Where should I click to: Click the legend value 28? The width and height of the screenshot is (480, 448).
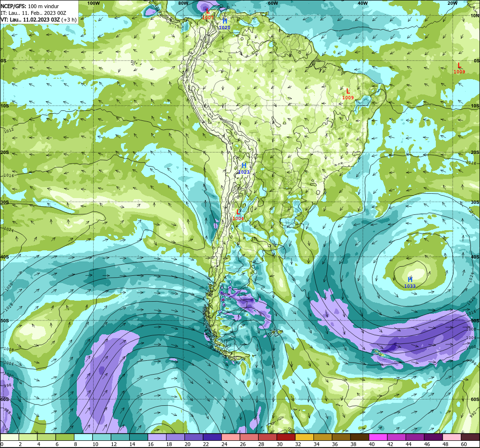(x=261, y=444)
